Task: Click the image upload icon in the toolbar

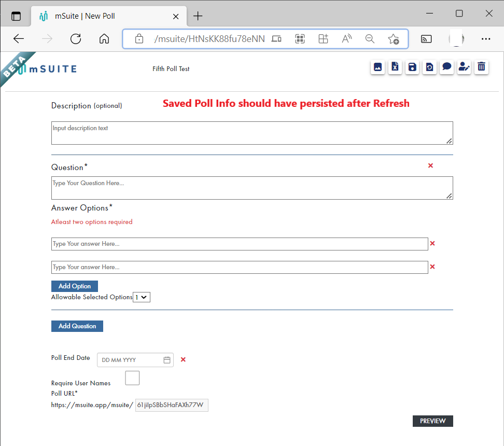Action: click(377, 67)
